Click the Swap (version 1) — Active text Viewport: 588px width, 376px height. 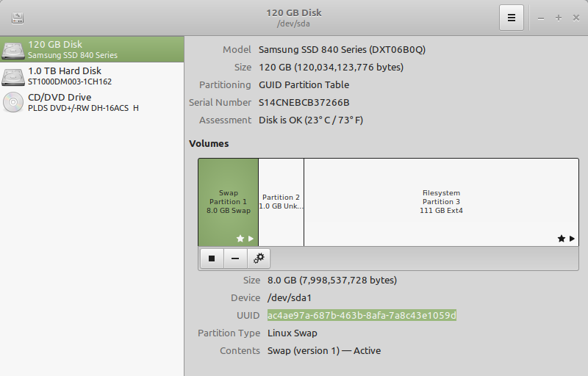[324, 350]
